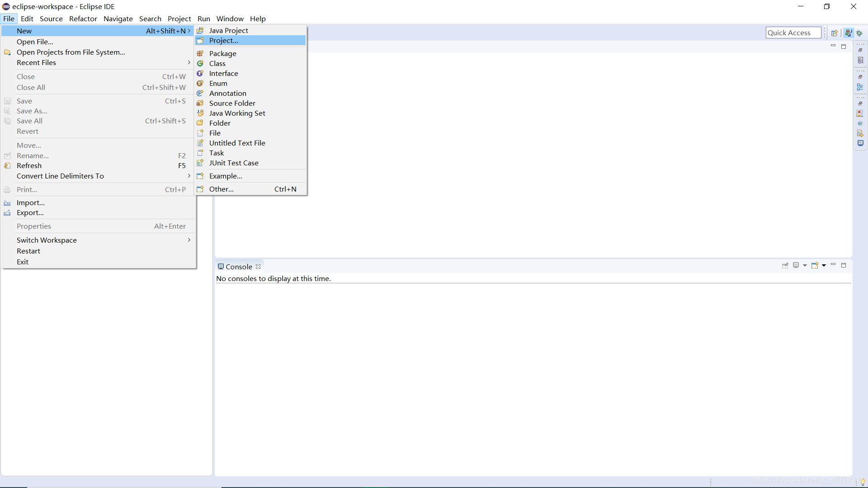
Task: Switch to the Java perspective icon
Action: pyautogui.click(x=849, y=33)
